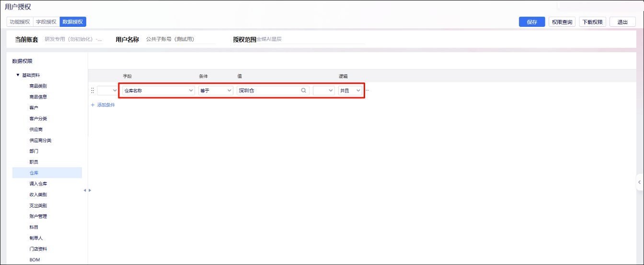Click the right-edge collapse panel arrow
This screenshot has width=644, height=265.
pyautogui.click(x=640, y=182)
